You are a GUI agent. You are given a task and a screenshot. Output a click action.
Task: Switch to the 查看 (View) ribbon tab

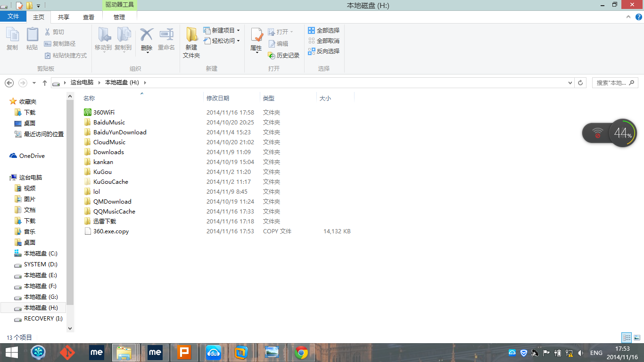pyautogui.click(x=89, y=16)
